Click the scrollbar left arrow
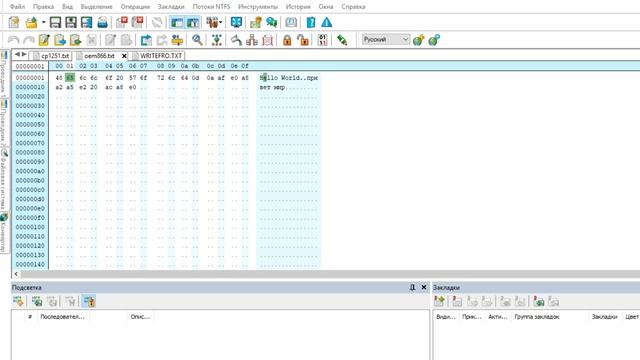The image size is (640, 360). tap(16, 274)
